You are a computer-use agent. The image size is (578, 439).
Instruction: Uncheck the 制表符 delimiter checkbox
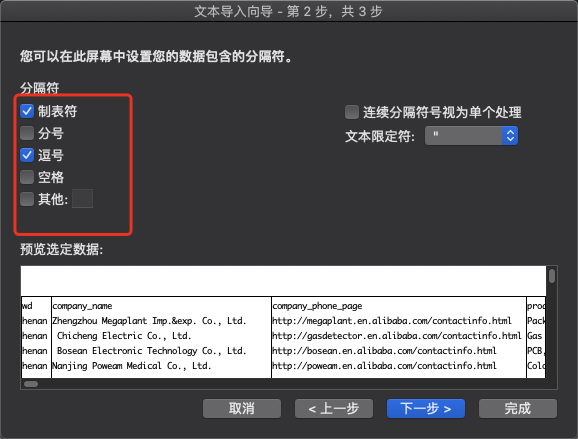click(x=27, y=111)
